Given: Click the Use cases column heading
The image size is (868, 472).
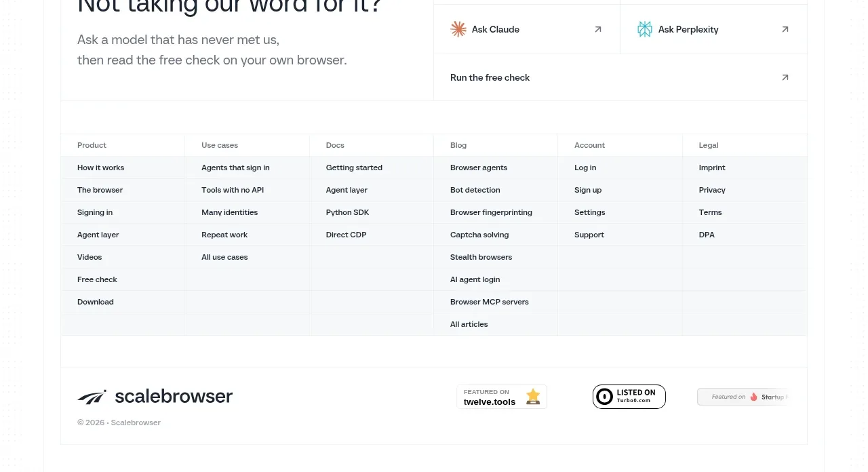Looking at the screenshot, I should [x=220, y=145].
